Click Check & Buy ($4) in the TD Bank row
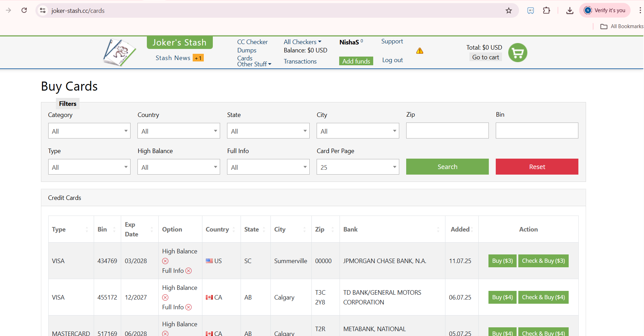644x336 pixels. tap(543, 297)
